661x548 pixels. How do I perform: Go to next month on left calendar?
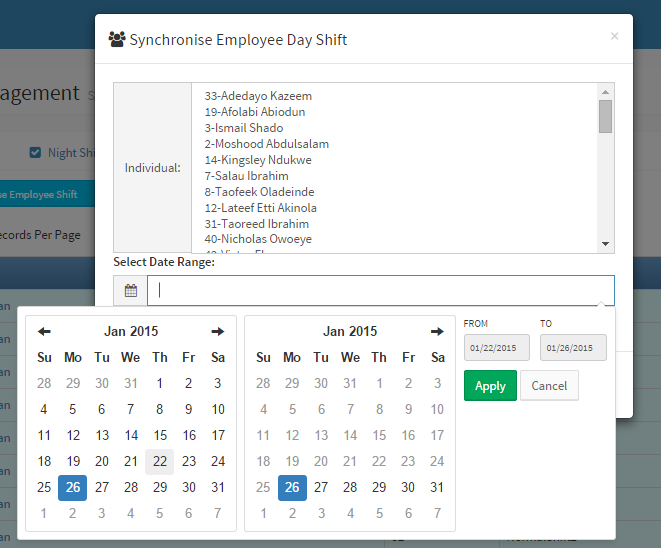[x=217, y=332]
